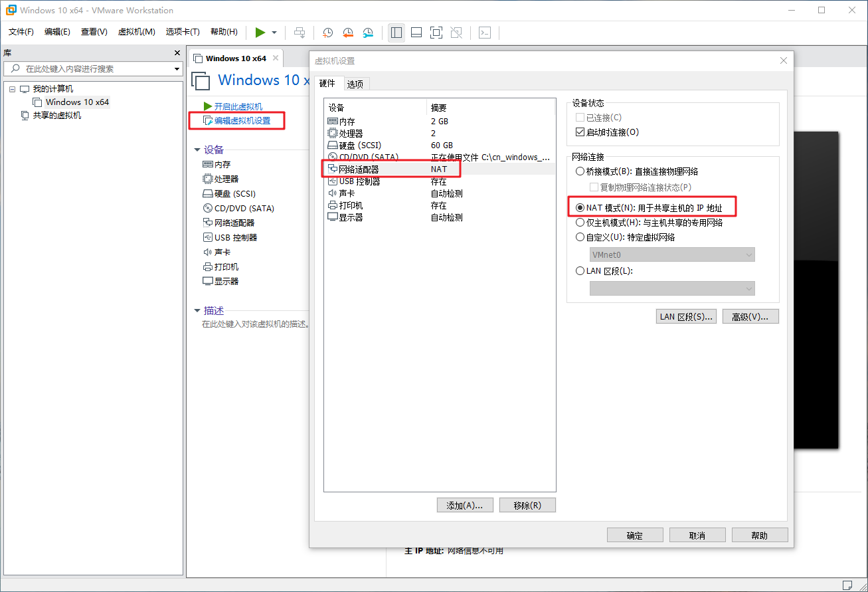Click 高级(V)... button

750,317
